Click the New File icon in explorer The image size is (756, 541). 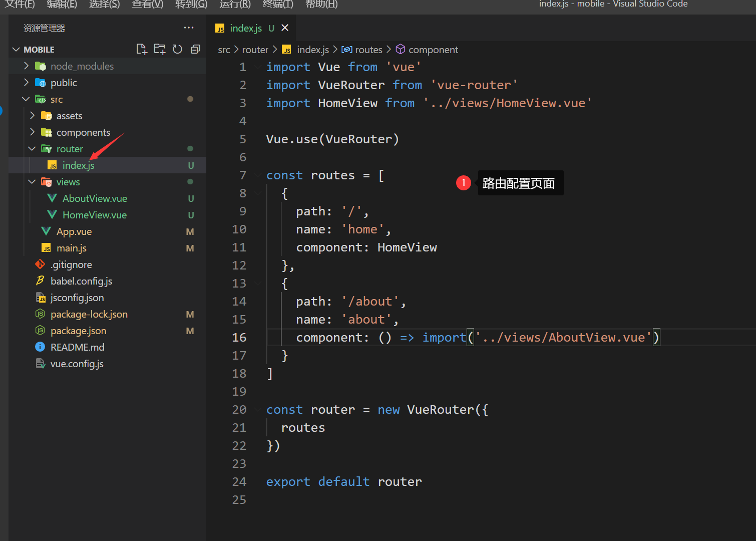pos(142,49)
